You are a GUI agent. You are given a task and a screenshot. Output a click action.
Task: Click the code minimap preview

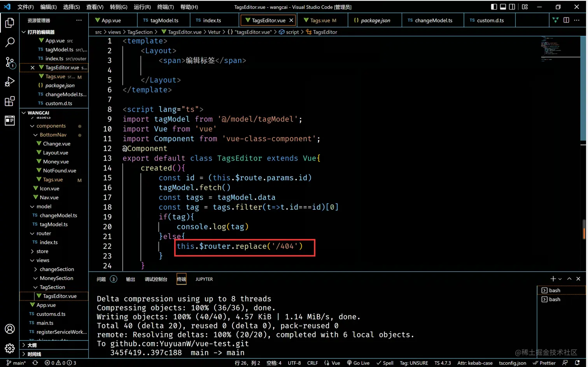pos(560,49)
